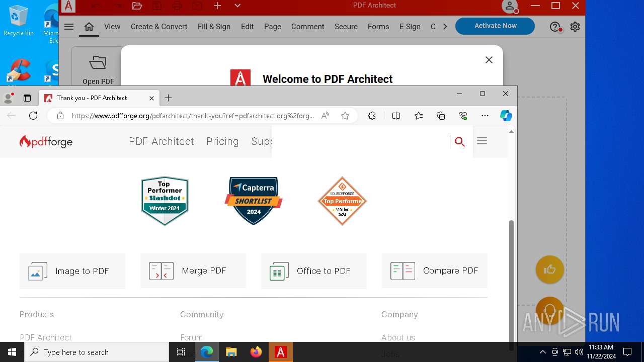Open the Forum footer link
The width and height of the screenshot is (644, 362).
coord(192,337)
